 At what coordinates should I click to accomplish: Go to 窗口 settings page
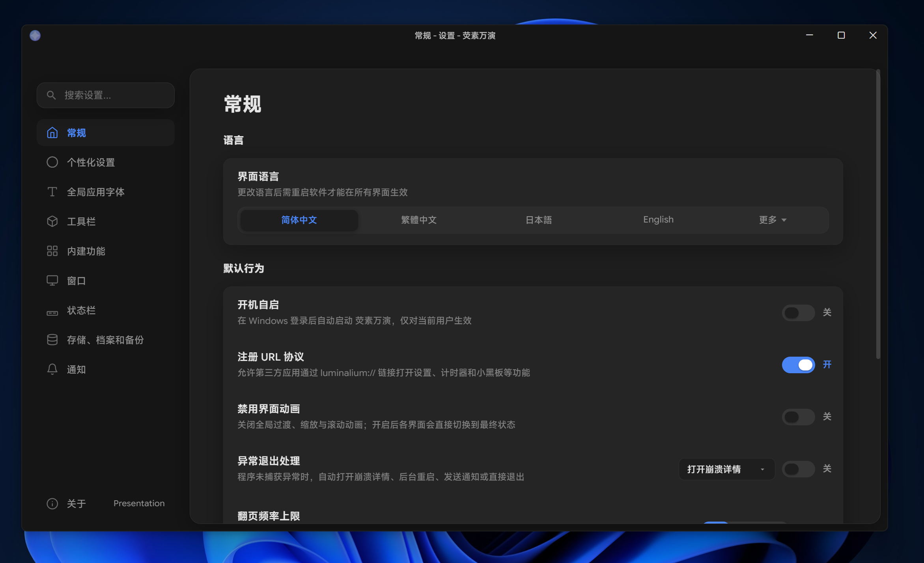tap(106, 281)
